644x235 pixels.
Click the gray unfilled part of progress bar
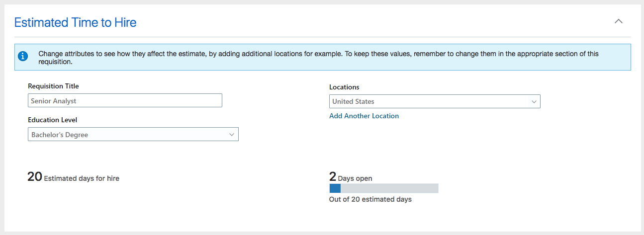click(x=389, y=188)
